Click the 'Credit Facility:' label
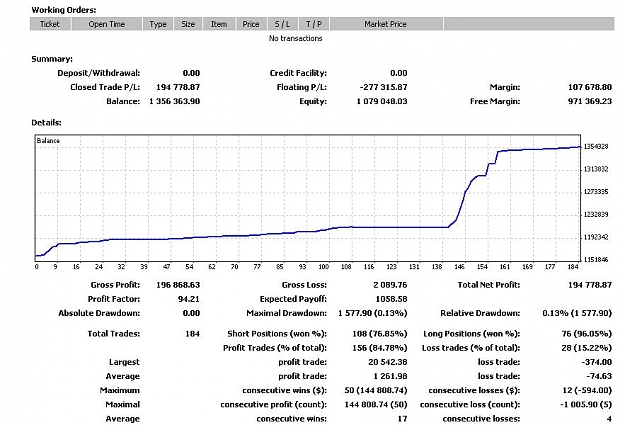This screenshot has width=625, height=425. click(x=298, y=73)
